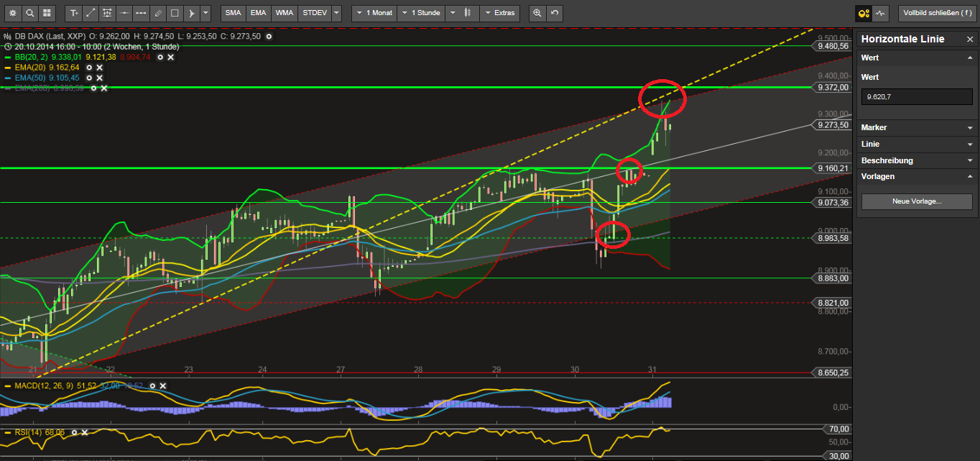The width and height of the screenshot is (980, 461).
Task: Select the text annotation tool
Action: [x=73, y=13]
